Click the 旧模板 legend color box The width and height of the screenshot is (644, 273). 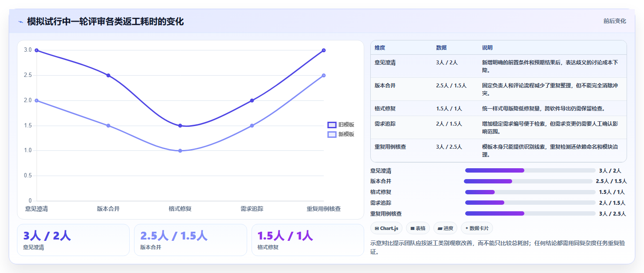click(x=332, y=125)
